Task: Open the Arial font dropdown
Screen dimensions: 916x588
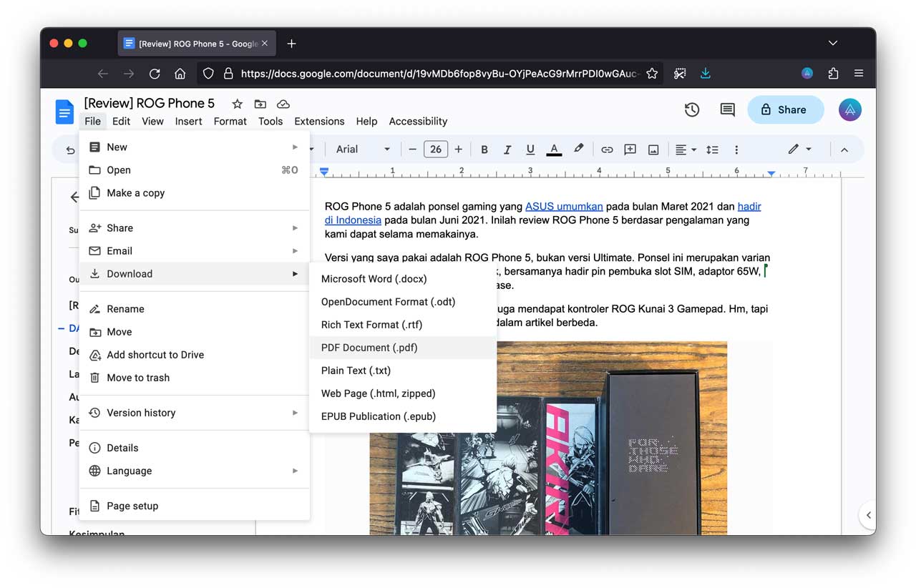Action: [363, 150]
